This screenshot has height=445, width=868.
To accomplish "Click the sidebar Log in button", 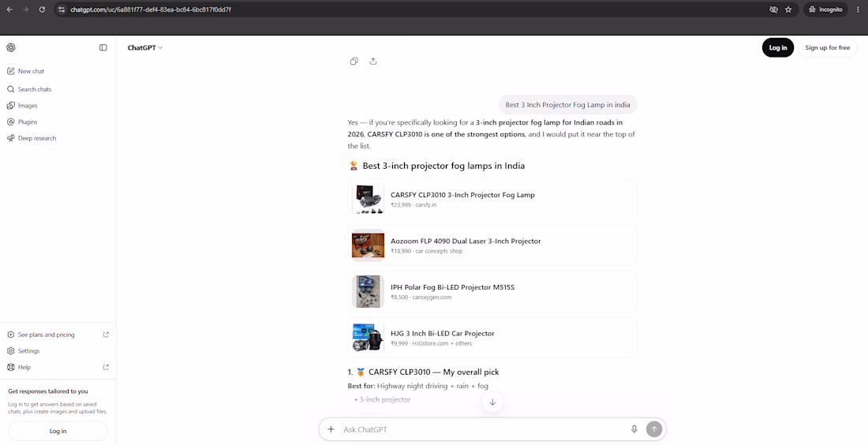I will click(x=58, y=431).
